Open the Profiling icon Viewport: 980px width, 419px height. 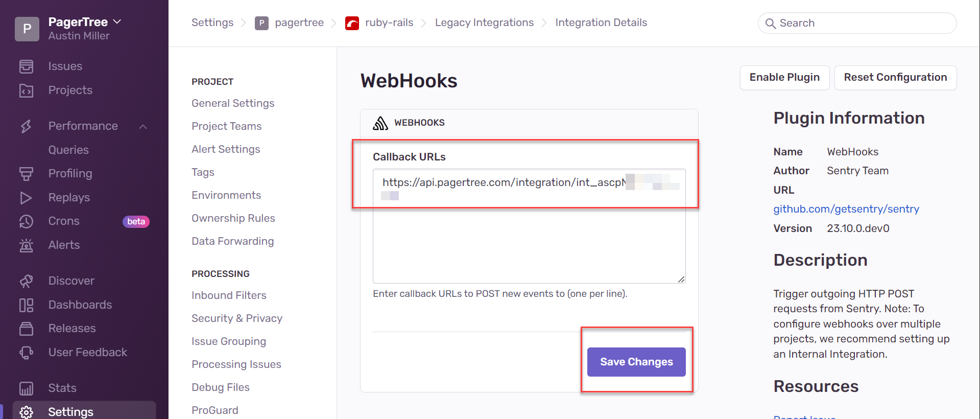coord(26,174)
